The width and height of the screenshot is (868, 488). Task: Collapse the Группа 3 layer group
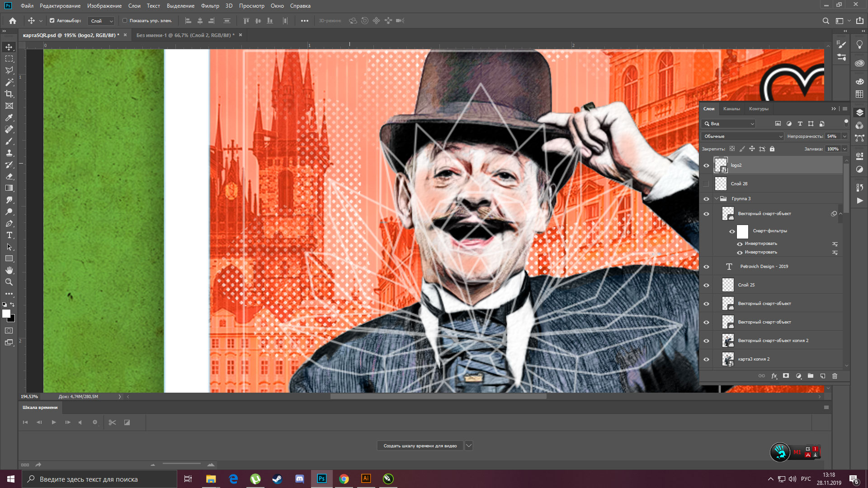click(717, 199)
